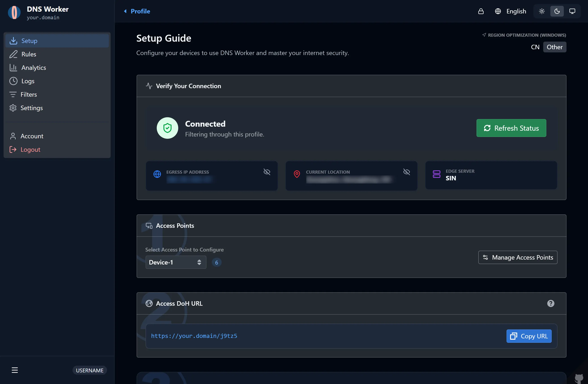Click the location pin icon
Screen dimensions: 588x384
(x=297, y=174)
